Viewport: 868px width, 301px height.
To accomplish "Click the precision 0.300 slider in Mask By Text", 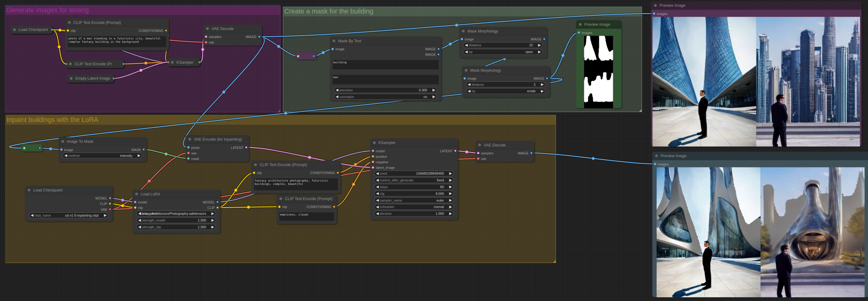I will coord(385,90).
